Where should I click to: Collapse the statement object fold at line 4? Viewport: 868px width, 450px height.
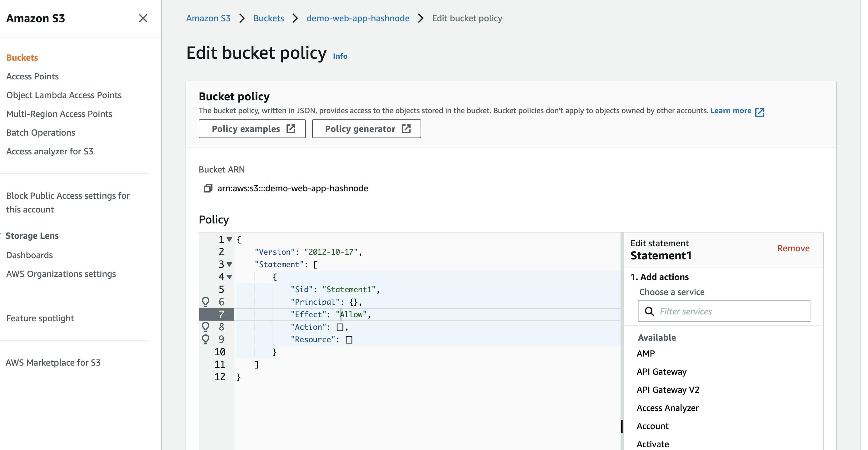229,277
